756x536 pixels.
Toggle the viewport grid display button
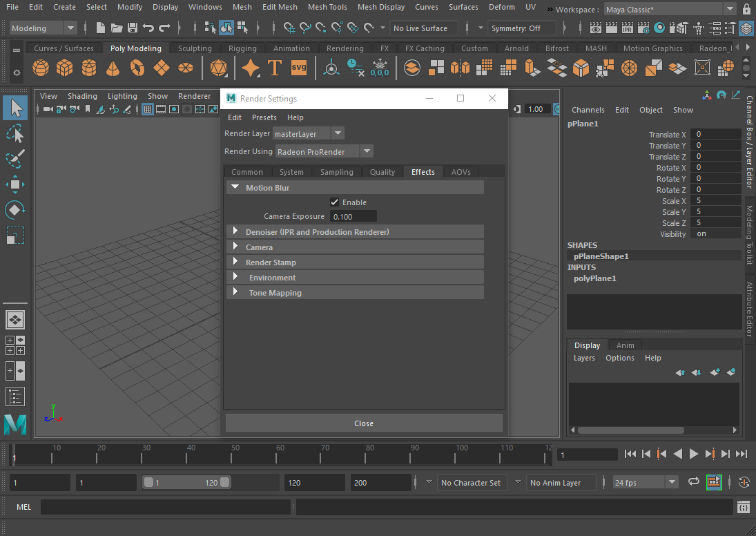point(148,110)
